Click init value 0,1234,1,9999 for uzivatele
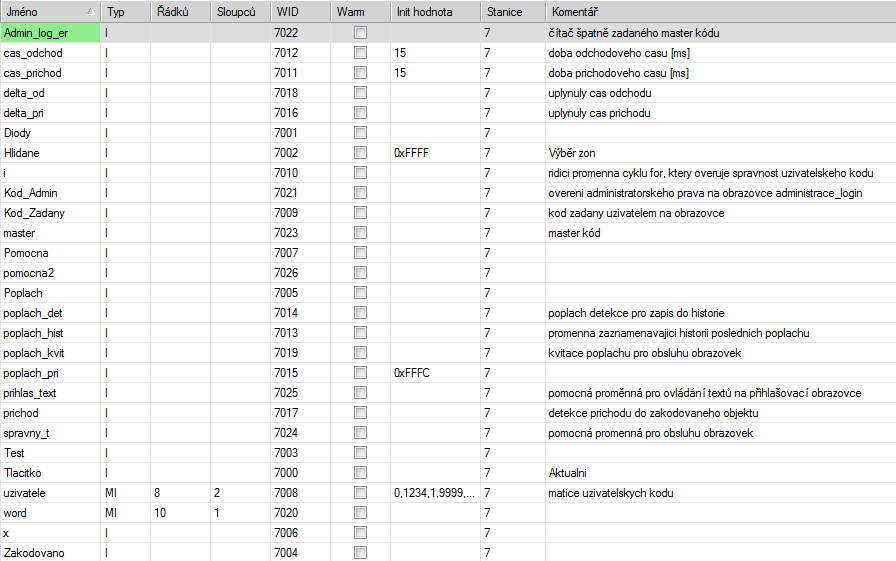The image size is (896, 561). pos(434,493)
